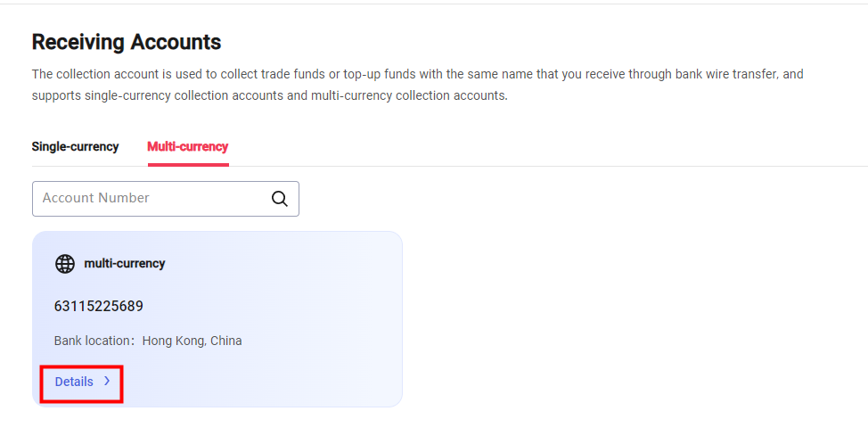Screen dimensions: 868x444
Task: Focus the Account Number search field
Action: [151, 199]
